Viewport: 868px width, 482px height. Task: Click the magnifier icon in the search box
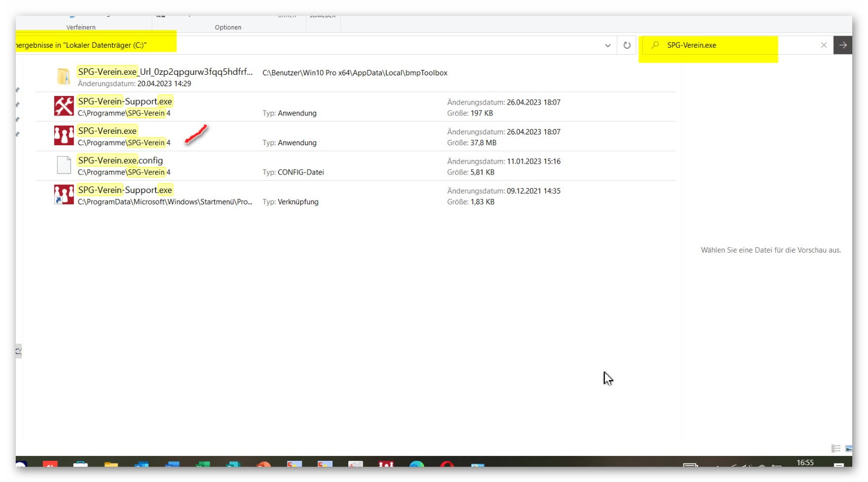[x=655, y=45]
